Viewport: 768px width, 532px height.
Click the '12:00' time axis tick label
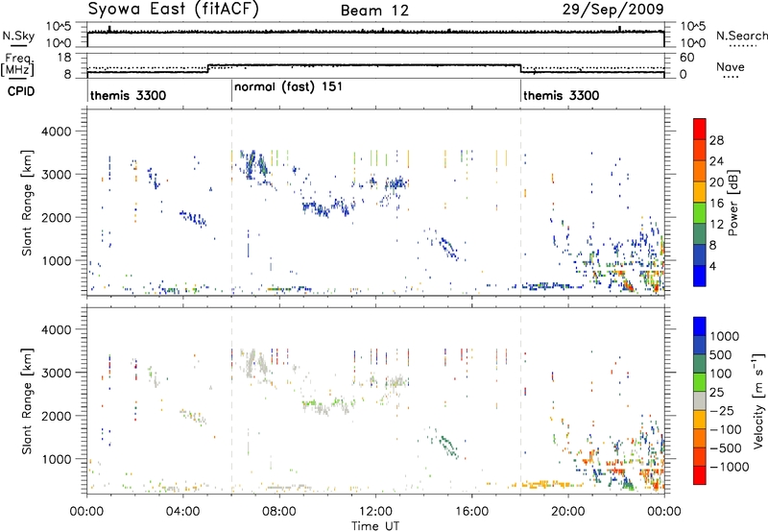(x=375, y=512)
